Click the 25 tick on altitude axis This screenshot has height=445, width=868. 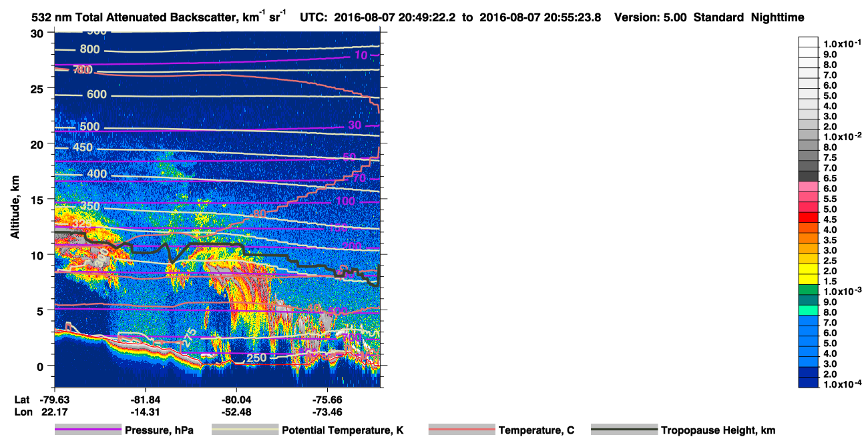(38, 88)
